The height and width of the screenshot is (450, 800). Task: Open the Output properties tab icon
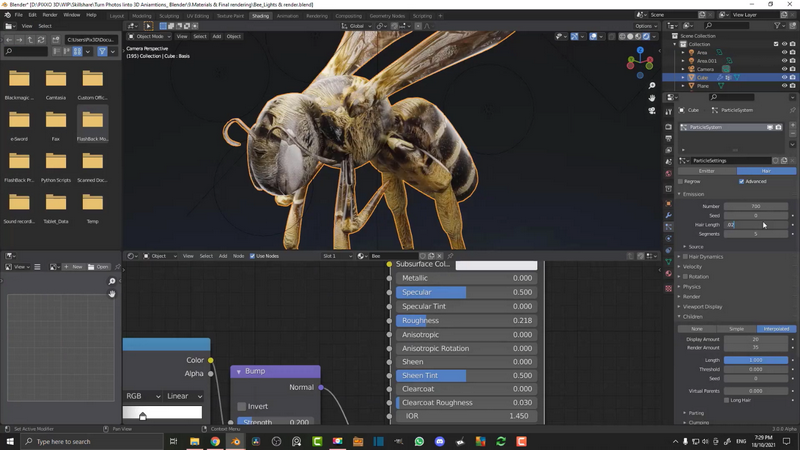(668, 138)
